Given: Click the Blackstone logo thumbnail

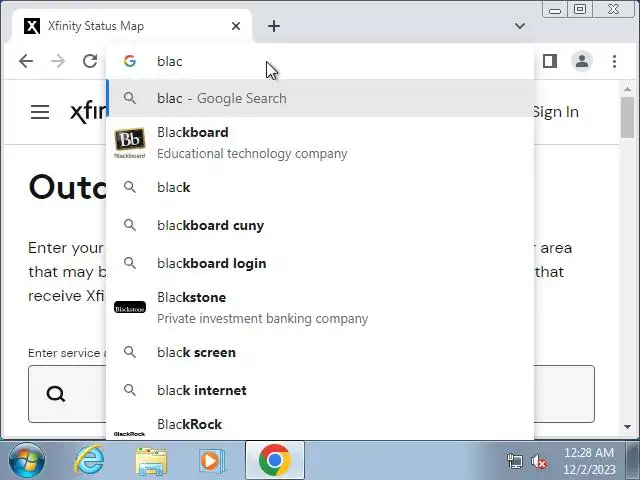Looking at the screenshot, I should (x=130, y=307).
